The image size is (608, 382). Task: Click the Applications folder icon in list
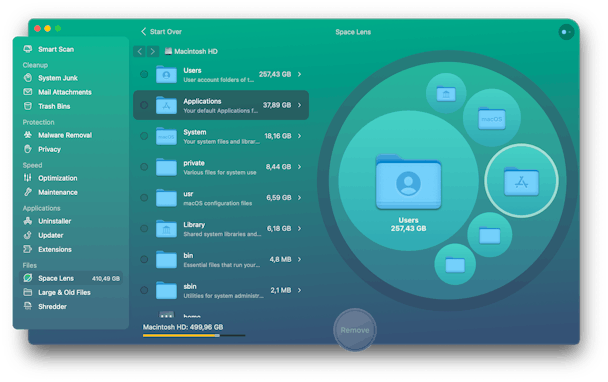coord(166,105)
